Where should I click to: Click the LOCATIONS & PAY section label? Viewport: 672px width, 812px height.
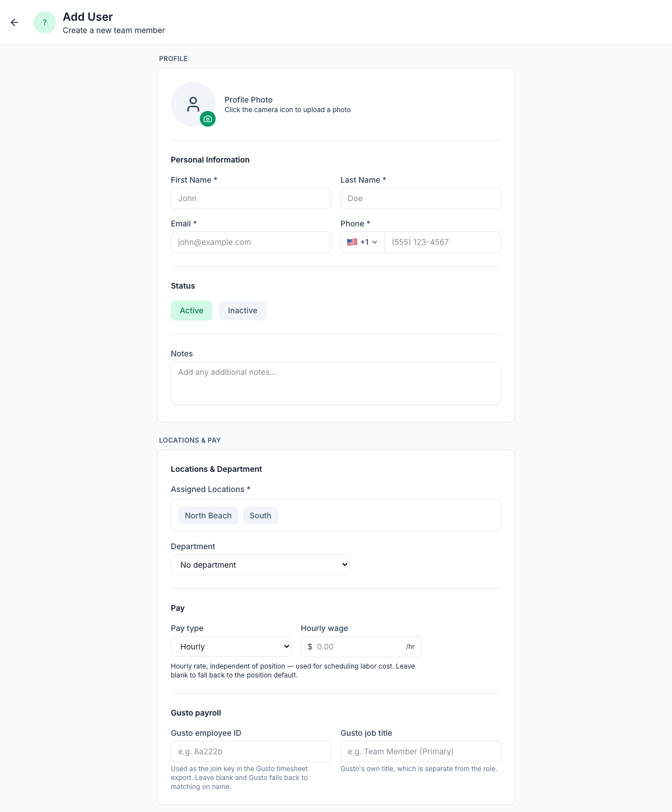coord(190,440)
